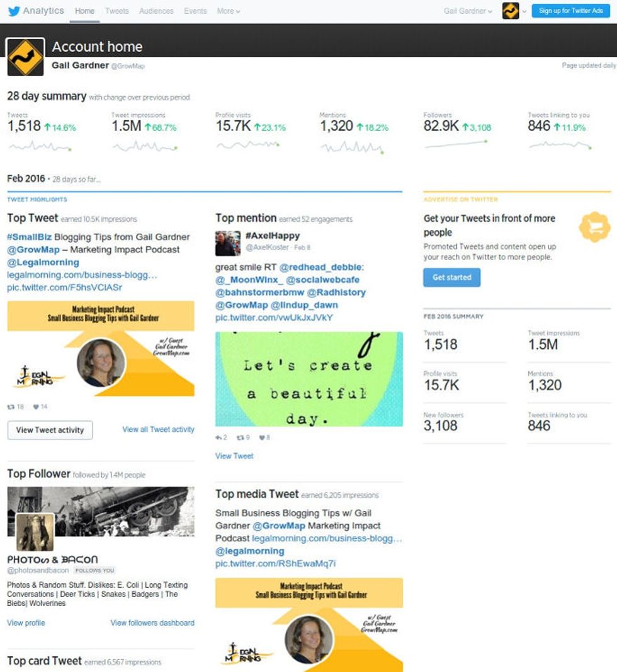Click @Radhistory mention link
The image size is (617, 672).
pyautogui.click(x=337, y=292)
